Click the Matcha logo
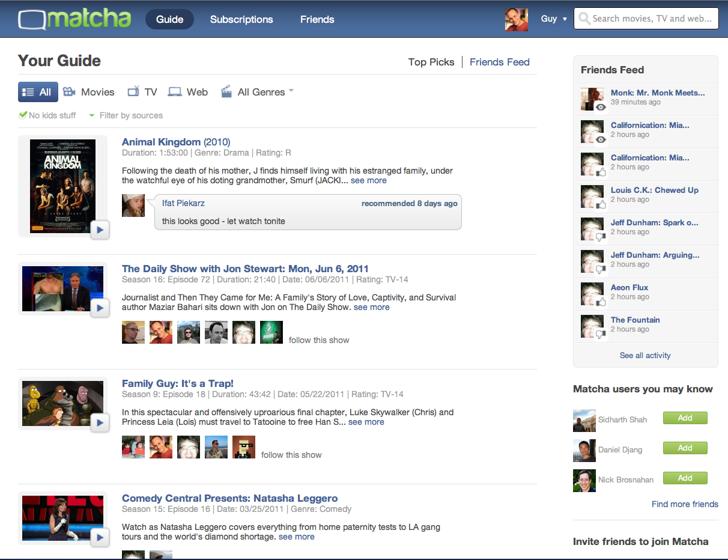This screenshot has height=560, width=728. point(74,19)
